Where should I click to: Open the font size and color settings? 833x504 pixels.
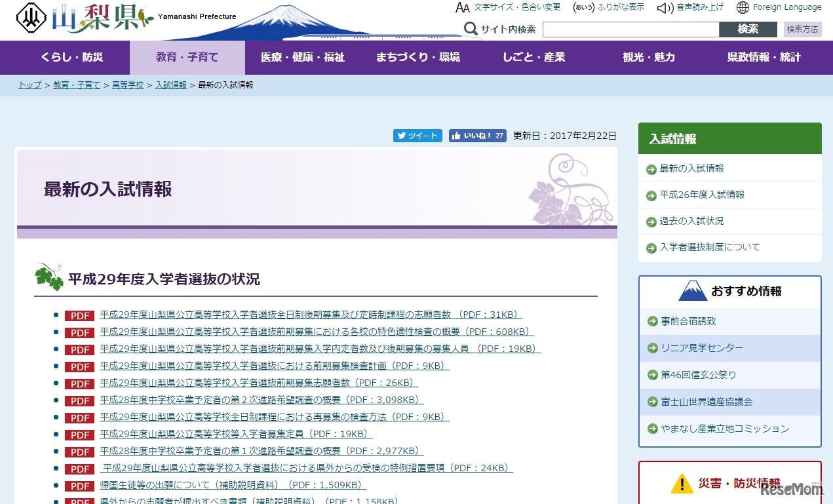point(508,7)
